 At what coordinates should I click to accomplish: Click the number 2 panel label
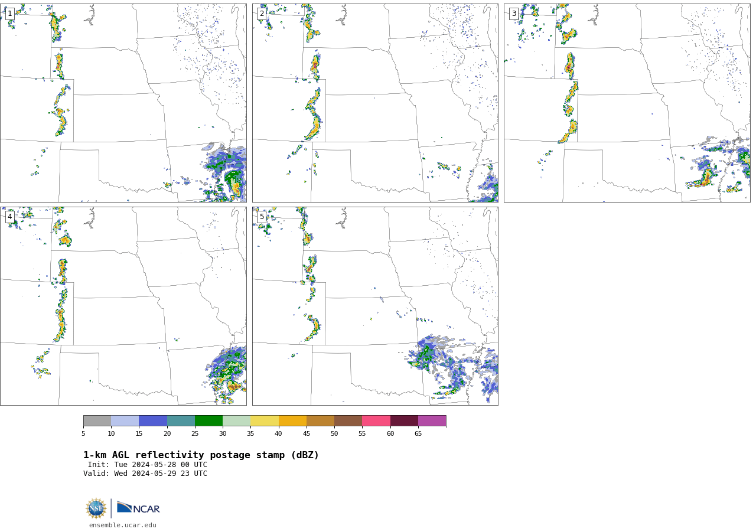262,14
